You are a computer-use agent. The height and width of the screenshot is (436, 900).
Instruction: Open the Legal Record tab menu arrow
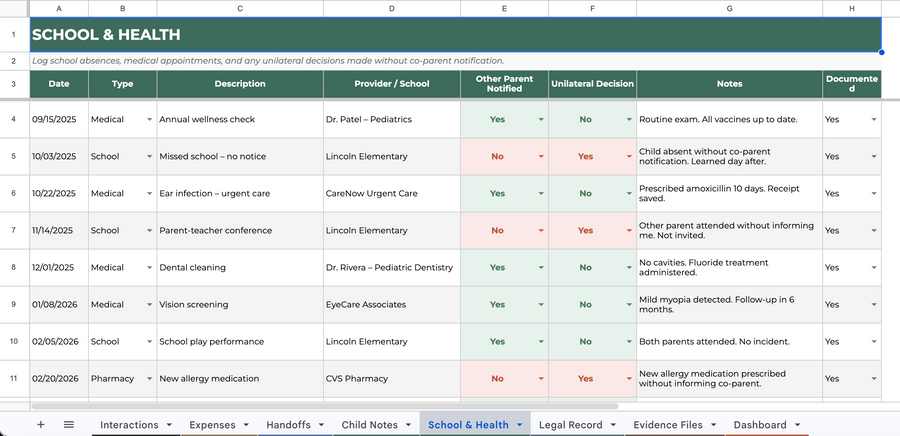614,425
